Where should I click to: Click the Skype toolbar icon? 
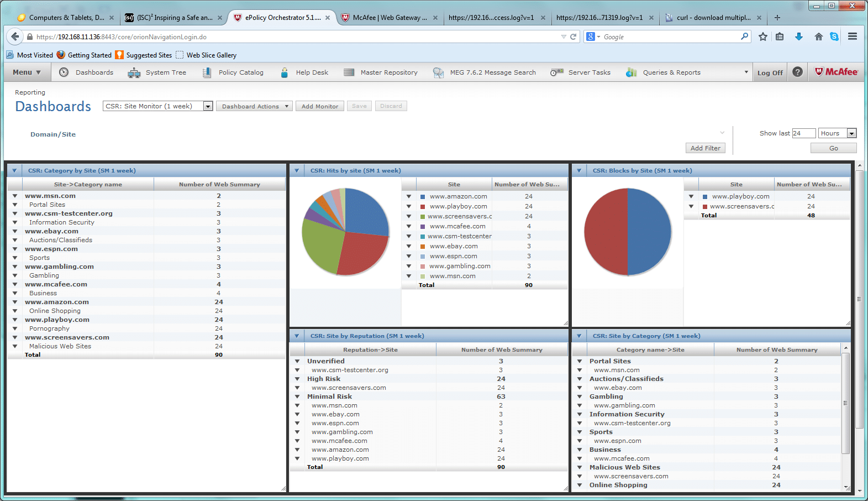click(x=834, y=36)
